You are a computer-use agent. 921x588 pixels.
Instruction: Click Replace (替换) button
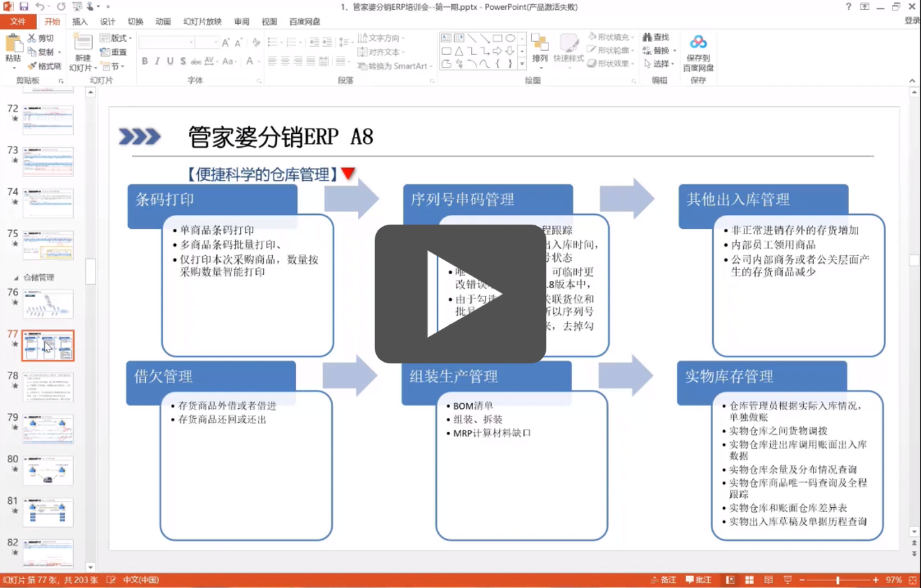659,50
